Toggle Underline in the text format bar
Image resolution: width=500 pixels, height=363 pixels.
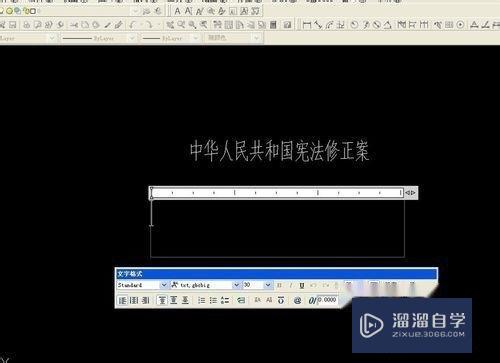tap(302, 285)
